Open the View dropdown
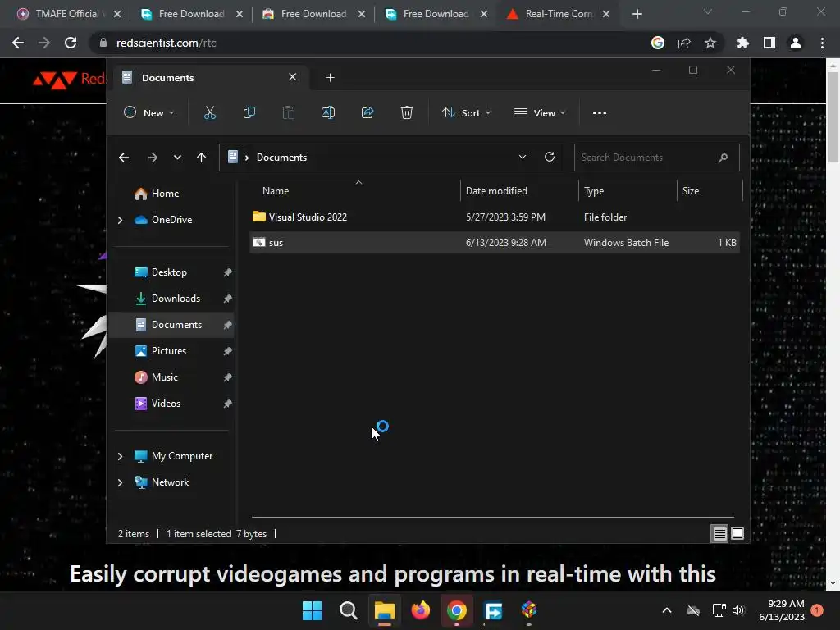The image size is (840, 630). [540, 112]
